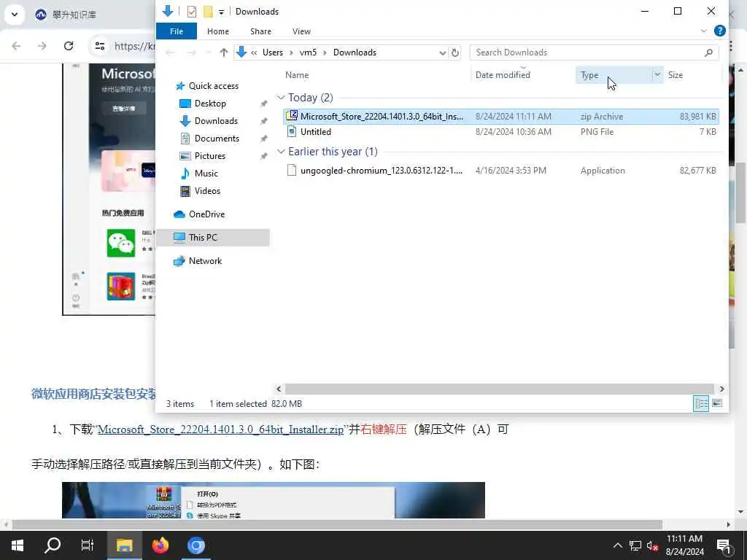Open Task View on the taskbar
Viewport: 747px width, 560px height.
coord(88,545)
